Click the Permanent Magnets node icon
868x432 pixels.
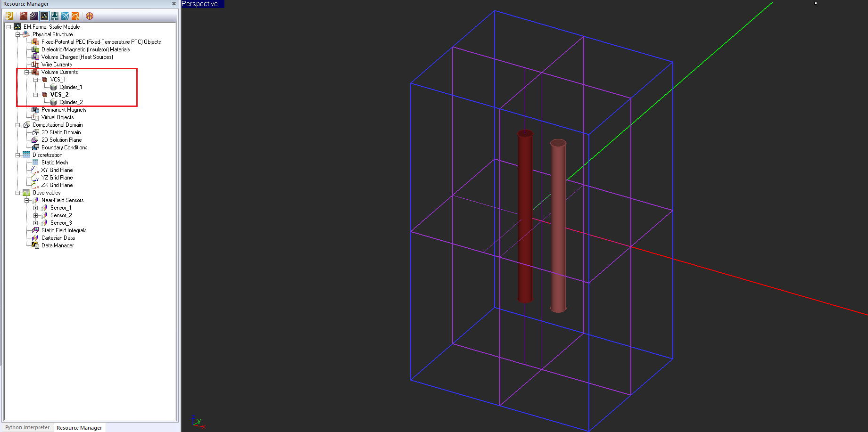pos(35,110)
